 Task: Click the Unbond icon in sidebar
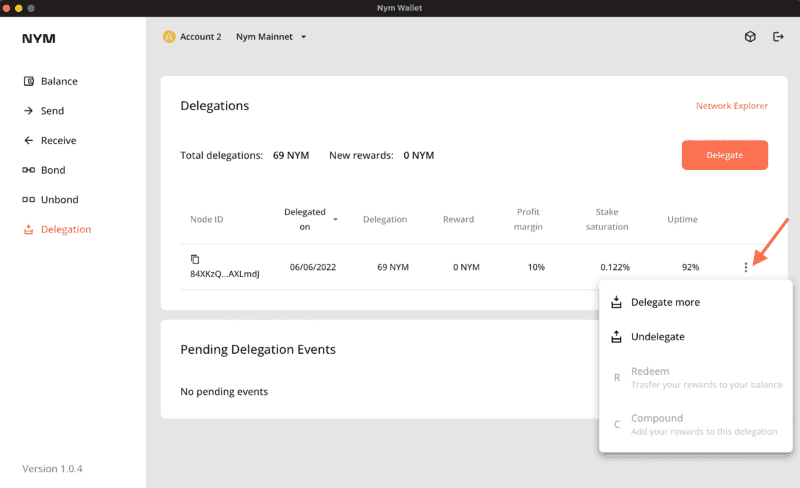(x=28, y=200)
